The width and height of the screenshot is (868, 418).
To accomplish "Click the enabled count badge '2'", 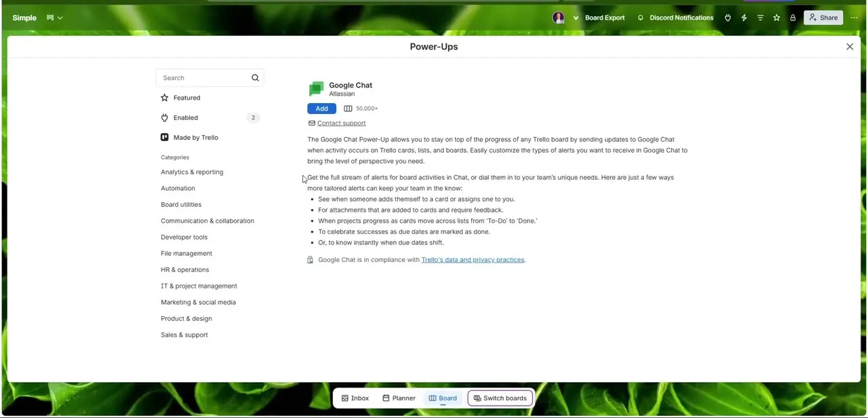I will click(253, 118).
